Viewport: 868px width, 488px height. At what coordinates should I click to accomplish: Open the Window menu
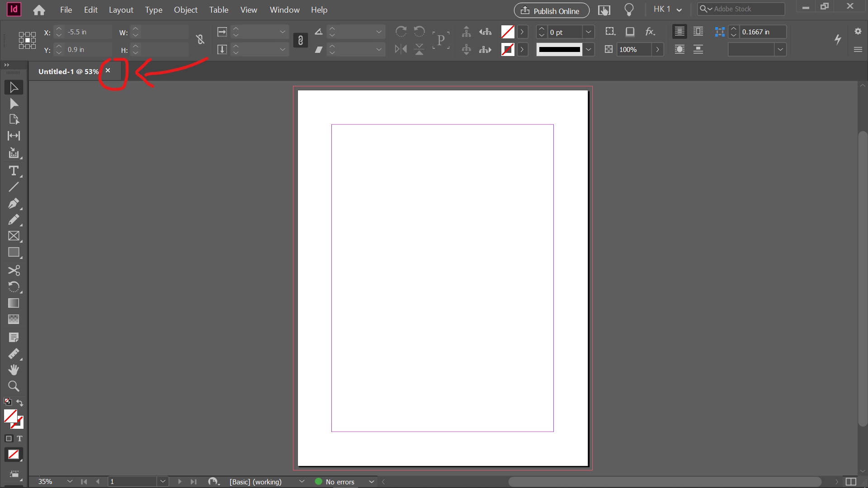click(284, 9)
